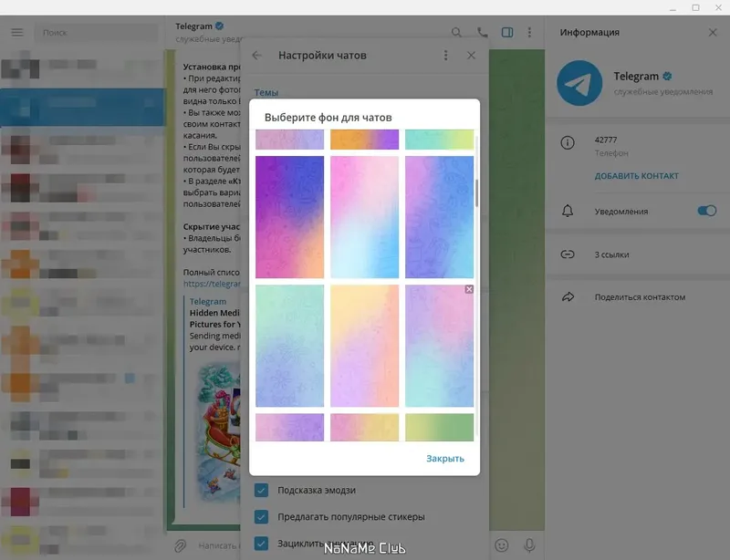Image resolution: width=730 pixels, height=560 pixels.
Task: Select the partly visible pink-lavender top background
Action: pyautogui.click(x=289, y=140)
